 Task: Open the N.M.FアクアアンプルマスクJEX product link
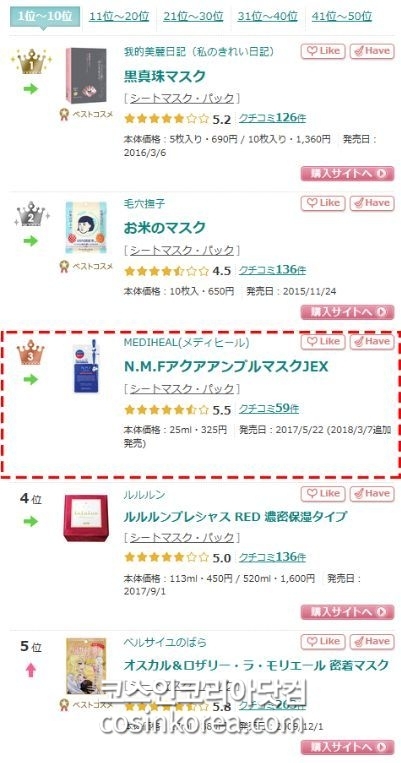pos(226,366)
